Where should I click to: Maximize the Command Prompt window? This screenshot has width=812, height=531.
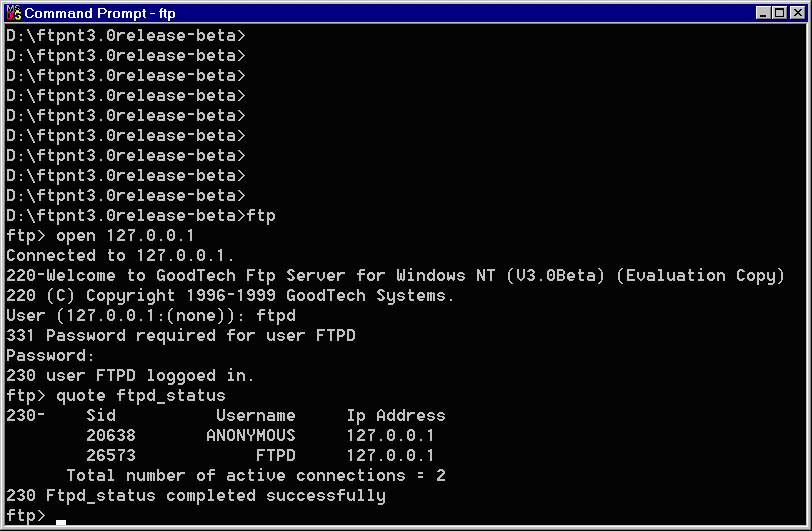click(779, 13)
